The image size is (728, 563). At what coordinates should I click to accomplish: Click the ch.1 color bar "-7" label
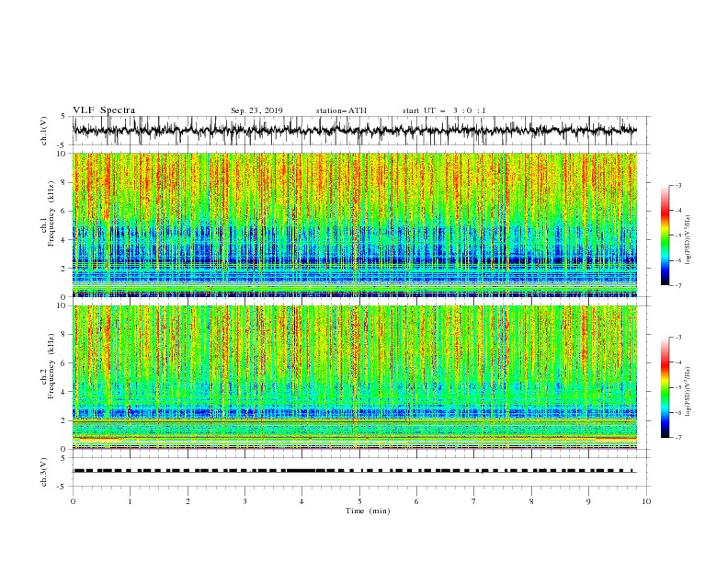pyautogui.click(x=678, y=285)
